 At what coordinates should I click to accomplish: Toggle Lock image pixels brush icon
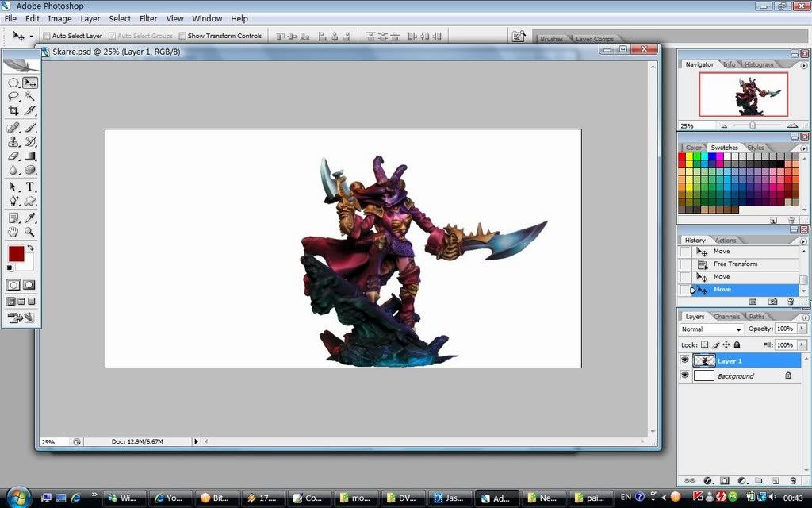(x=716, y=344)
